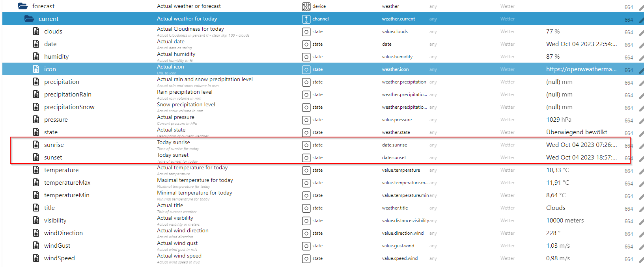Image resolution: width=644 pixels, height=267 pixels.
Task: Select the clouds tree item
Action: tap(53, 31)
